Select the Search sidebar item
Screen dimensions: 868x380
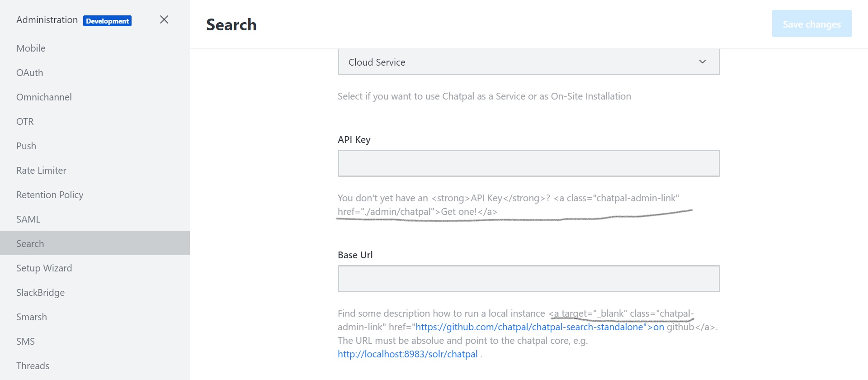(95, 243)
